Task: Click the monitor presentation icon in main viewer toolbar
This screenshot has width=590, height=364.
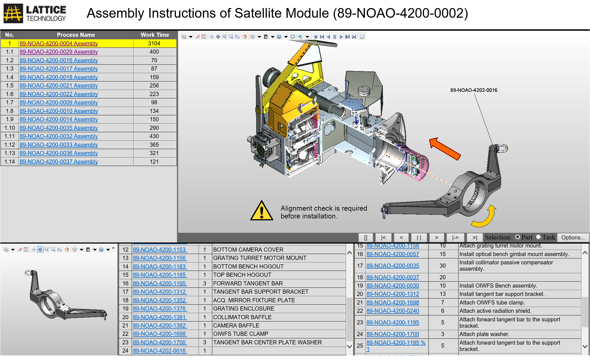Action: click(x=293, y=37)
